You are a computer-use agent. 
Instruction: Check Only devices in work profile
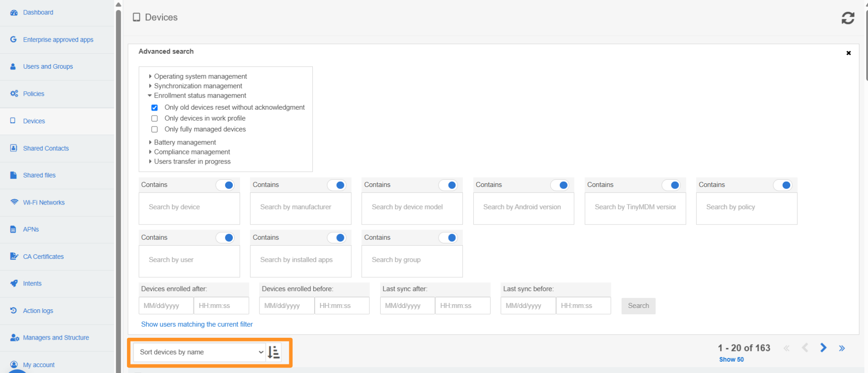(x=155, y=118)
